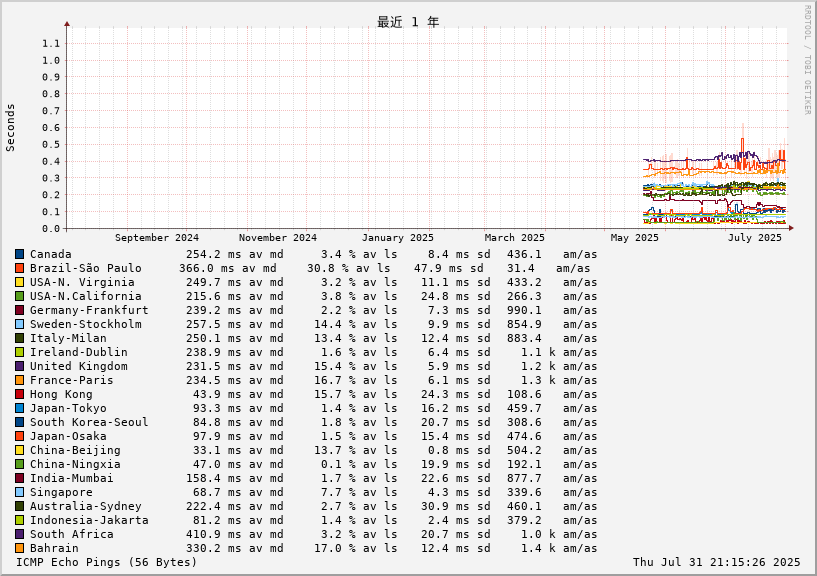Click the Brazil-São Paulo legend color swatch

coord(19,268)
